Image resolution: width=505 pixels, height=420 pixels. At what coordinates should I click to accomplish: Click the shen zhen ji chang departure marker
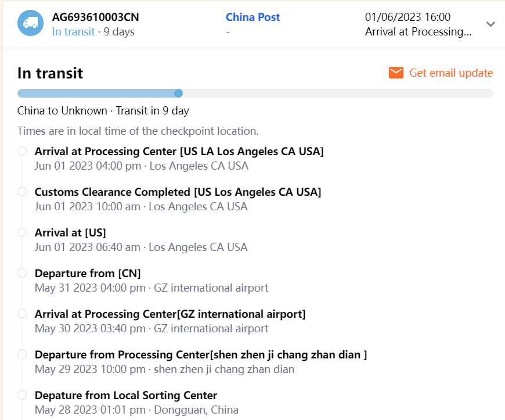[x=22, y=354]
